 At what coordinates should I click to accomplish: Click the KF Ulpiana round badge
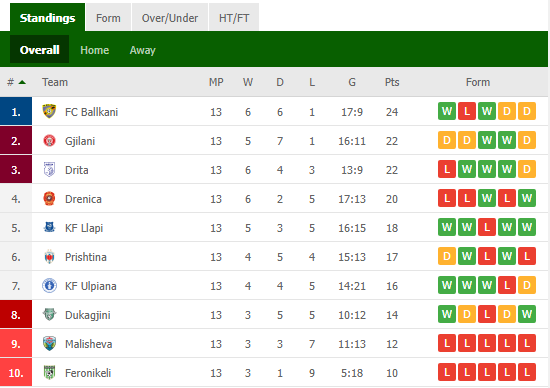[x=49, y=286]
